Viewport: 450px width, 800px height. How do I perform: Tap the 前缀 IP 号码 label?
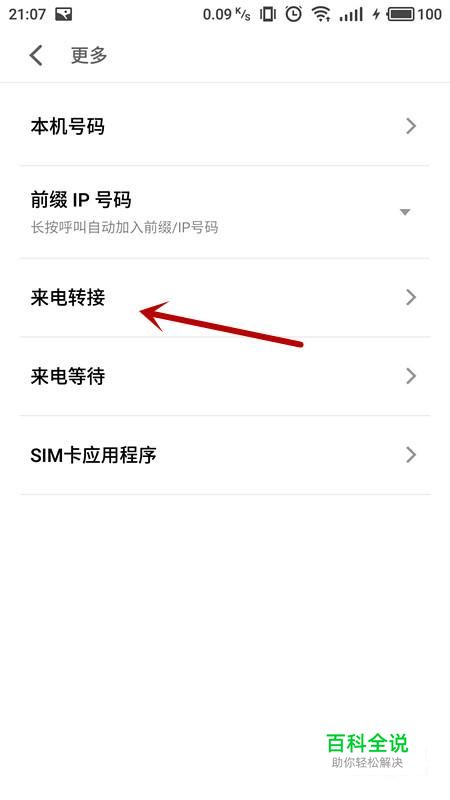coord(81,200)
